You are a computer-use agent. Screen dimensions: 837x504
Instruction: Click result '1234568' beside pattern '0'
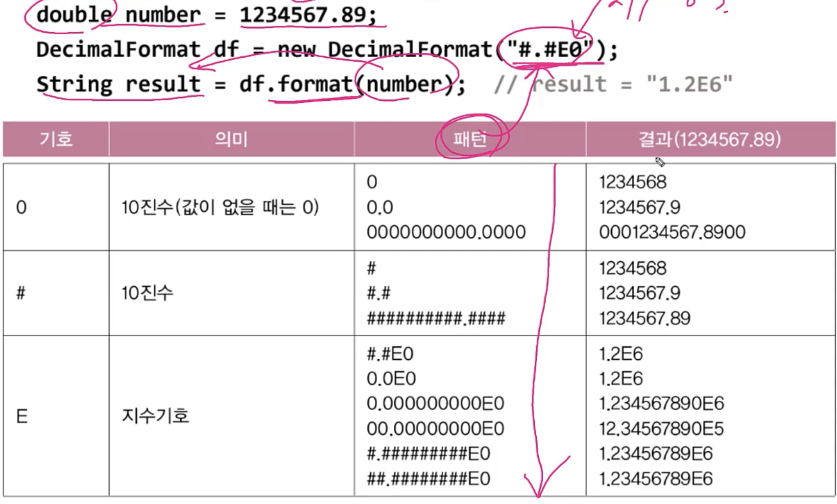click(633, 183)
